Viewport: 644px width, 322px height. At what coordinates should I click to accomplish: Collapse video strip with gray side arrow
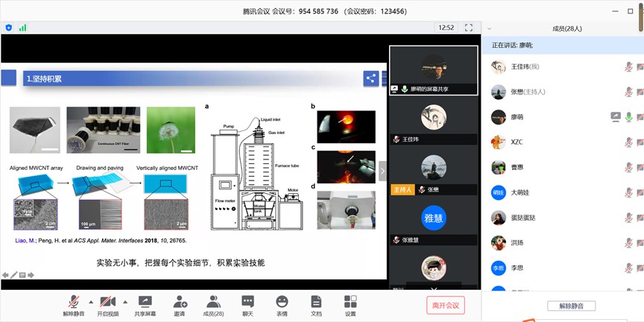(x=383, y=171)
